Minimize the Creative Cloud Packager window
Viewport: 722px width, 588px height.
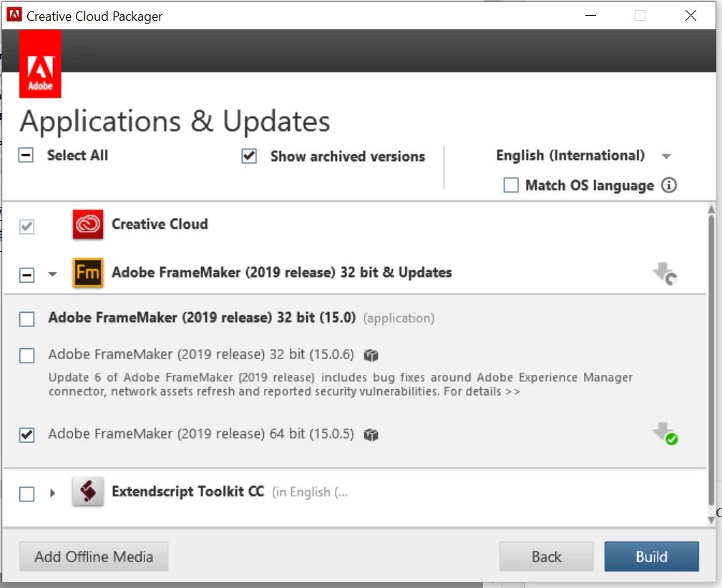591,15
